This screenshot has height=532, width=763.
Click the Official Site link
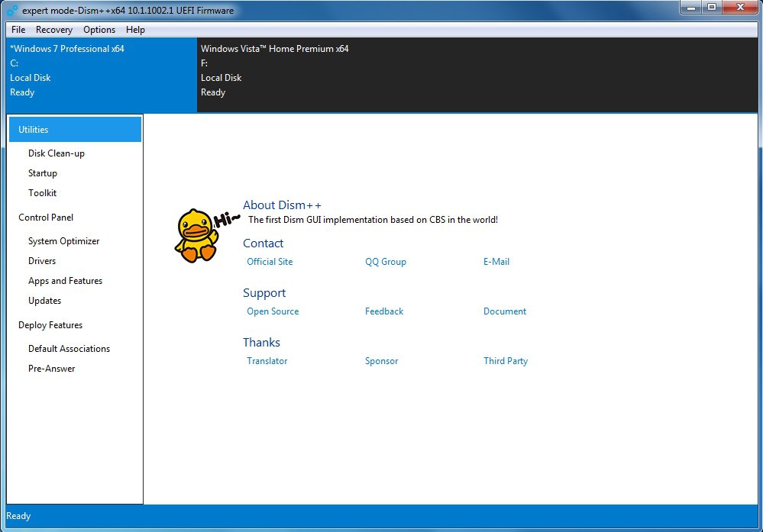click(270, 262)
